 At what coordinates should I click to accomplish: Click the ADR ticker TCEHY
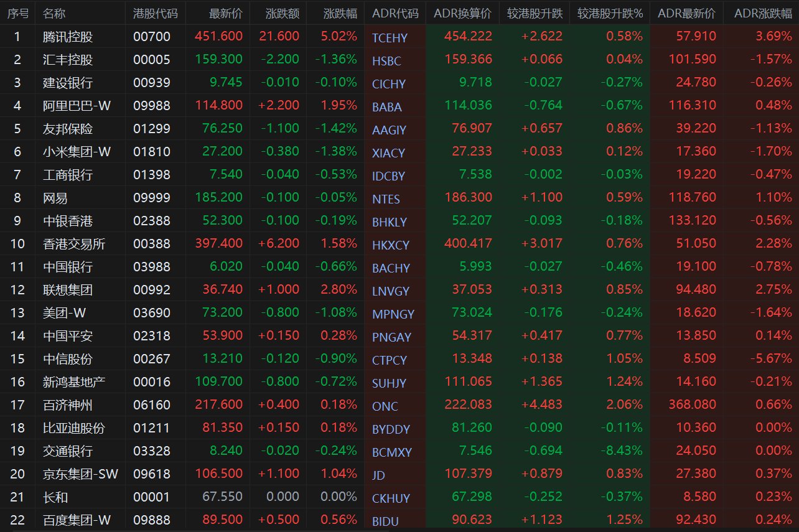(x=390, y=38)
